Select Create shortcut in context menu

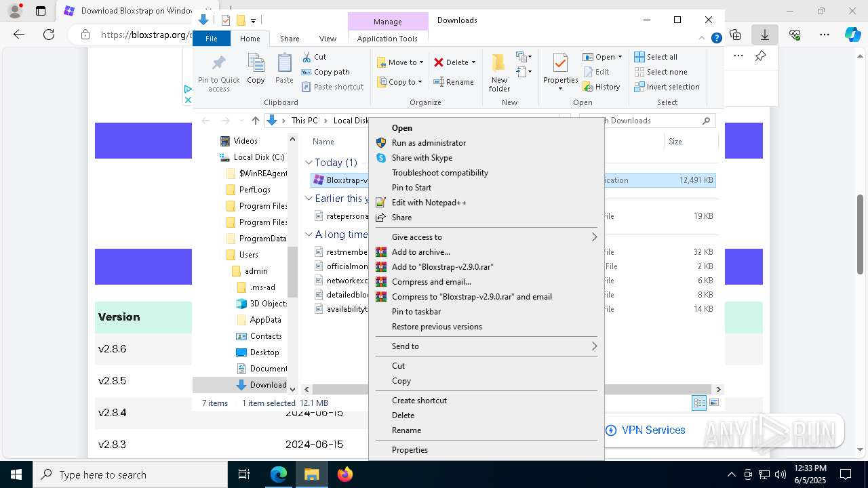tap(486, 401)
